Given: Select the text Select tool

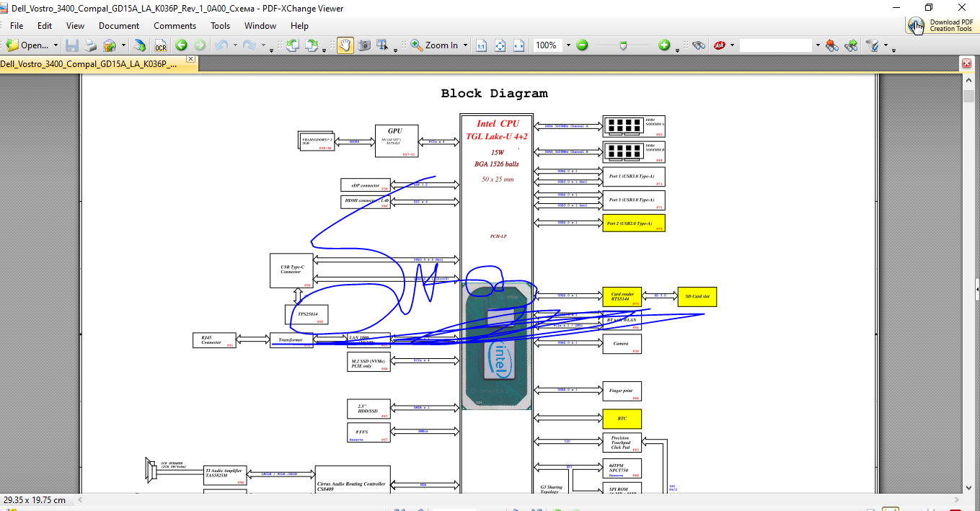Looking at the screenshot, I should (x=381, y=45).
